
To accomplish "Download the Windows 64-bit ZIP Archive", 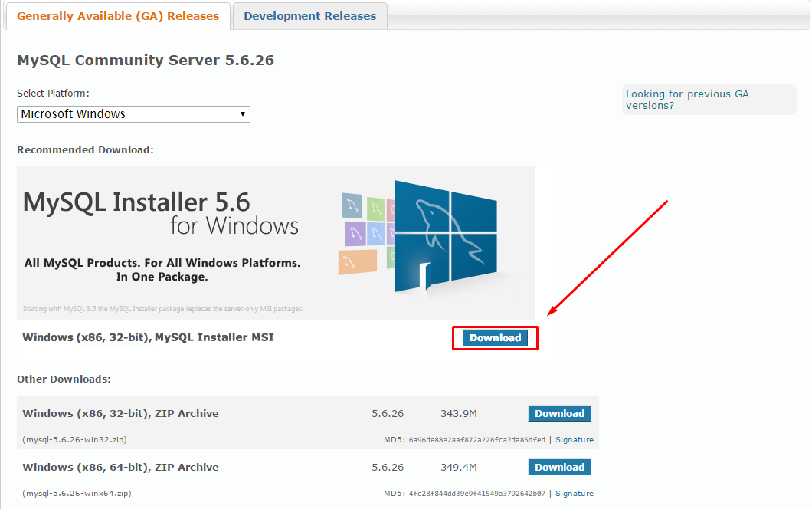I will click(x=559, y=467).
